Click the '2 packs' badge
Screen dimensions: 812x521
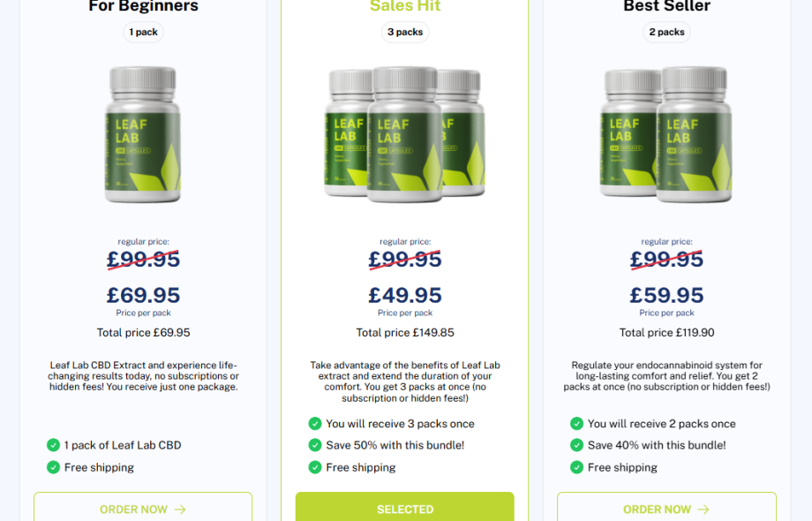(x=666, y=32)
